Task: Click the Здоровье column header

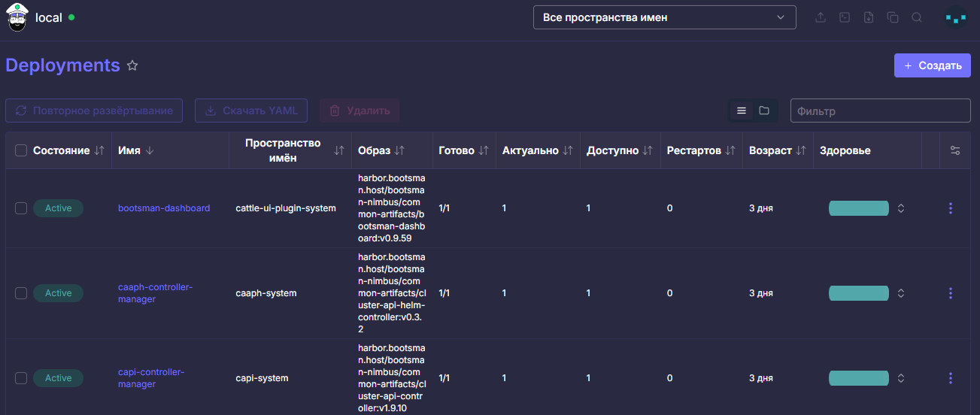Action: point(845,150)
